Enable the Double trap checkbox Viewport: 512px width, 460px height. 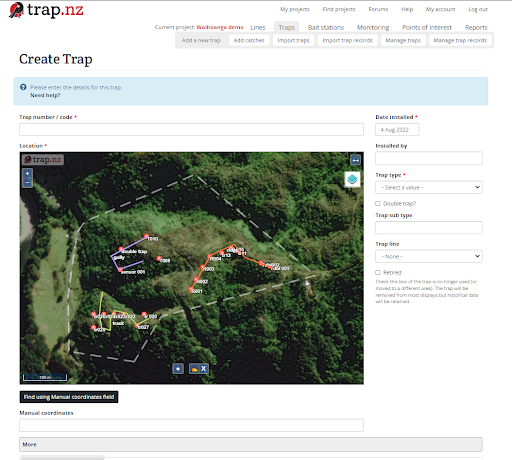378,203
